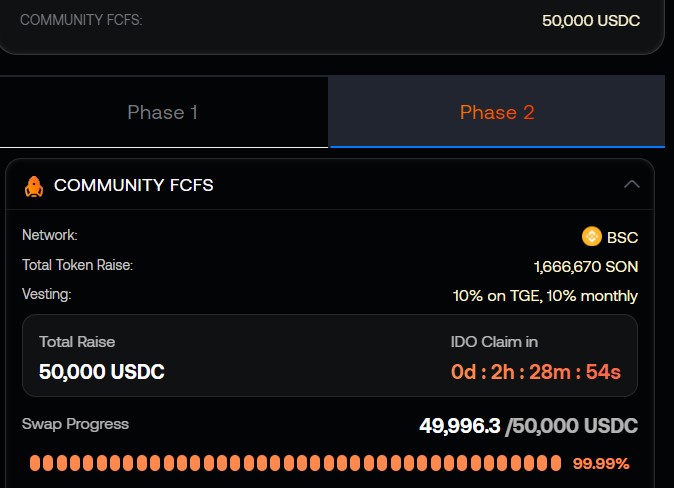Click the 1,666,670 SON token amount
The width and height of the screenshot is (674, 488).
[x=586, y=267]
